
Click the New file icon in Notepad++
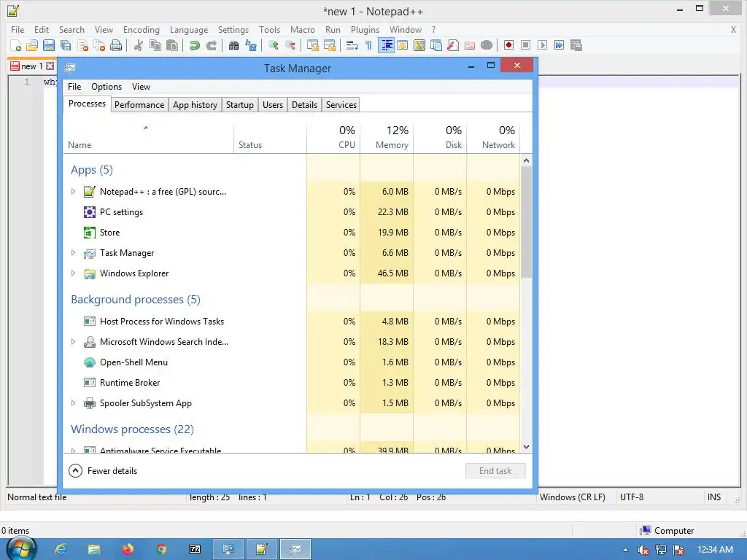click(16, 45)
